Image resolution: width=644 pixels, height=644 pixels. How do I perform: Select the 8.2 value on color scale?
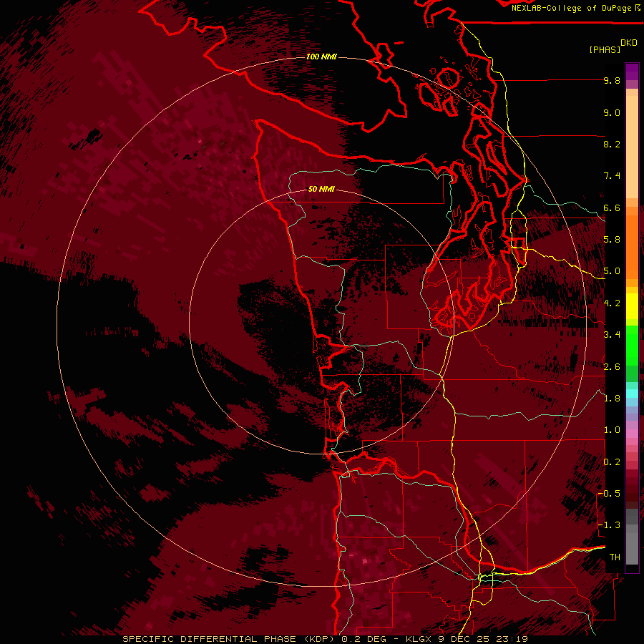612,144
